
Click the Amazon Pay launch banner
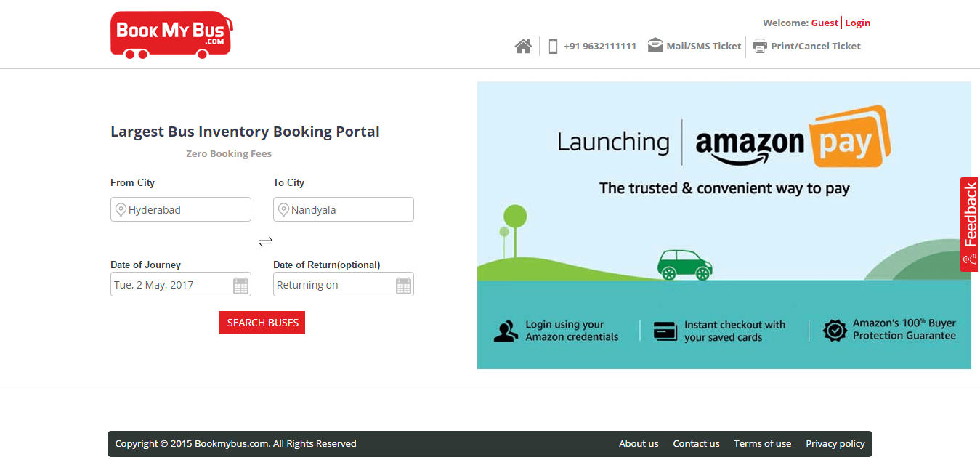click(724, 225)
